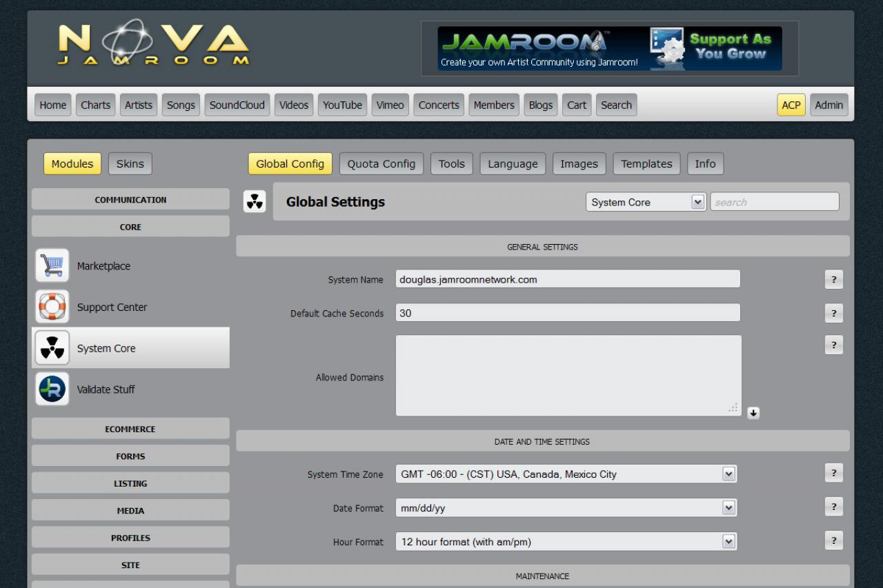Open the Tools tab
The height and width of the screenshot is (588, 883).
(x=452, y=163)
